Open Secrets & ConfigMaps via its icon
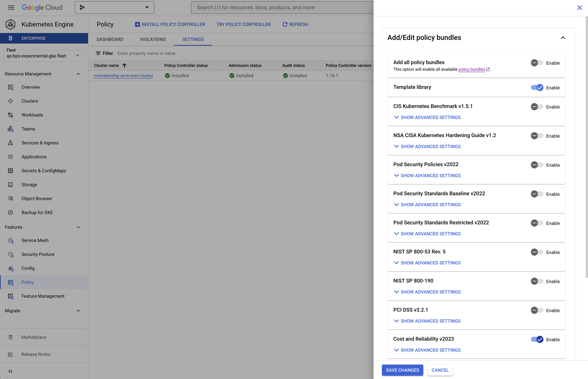The image size is (588, 379). (x=10, y=171)
